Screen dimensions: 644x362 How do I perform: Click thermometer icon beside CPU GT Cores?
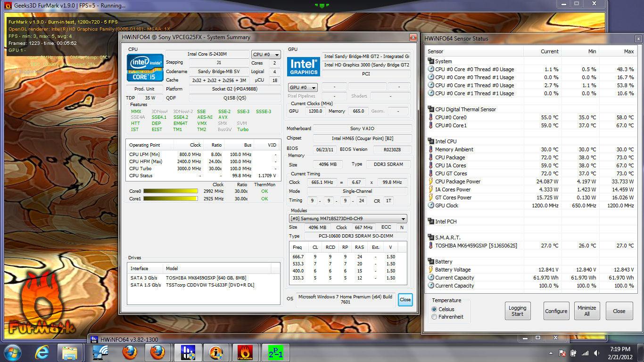[431, 173]
